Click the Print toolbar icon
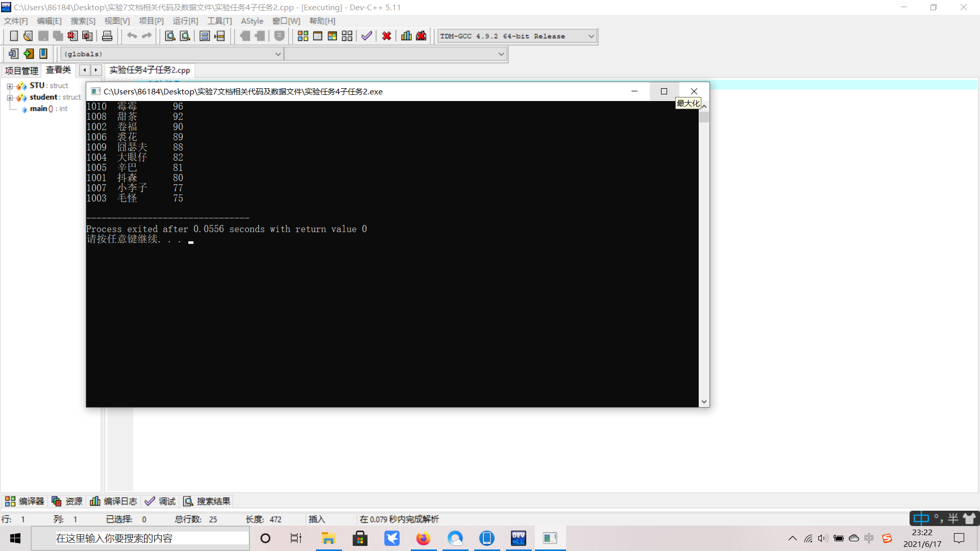The width and height of the screenshot is (980, 551). (x=107, y=36)
